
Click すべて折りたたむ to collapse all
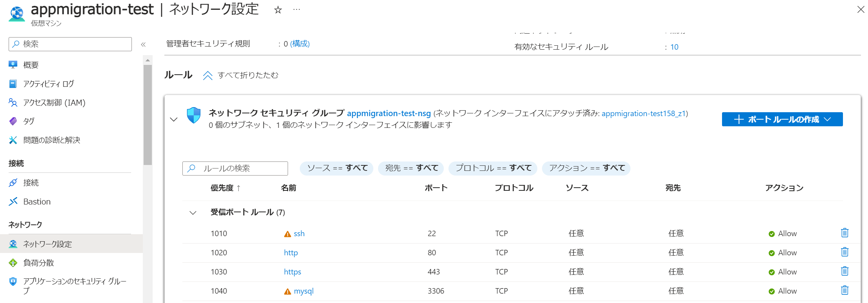241,75
